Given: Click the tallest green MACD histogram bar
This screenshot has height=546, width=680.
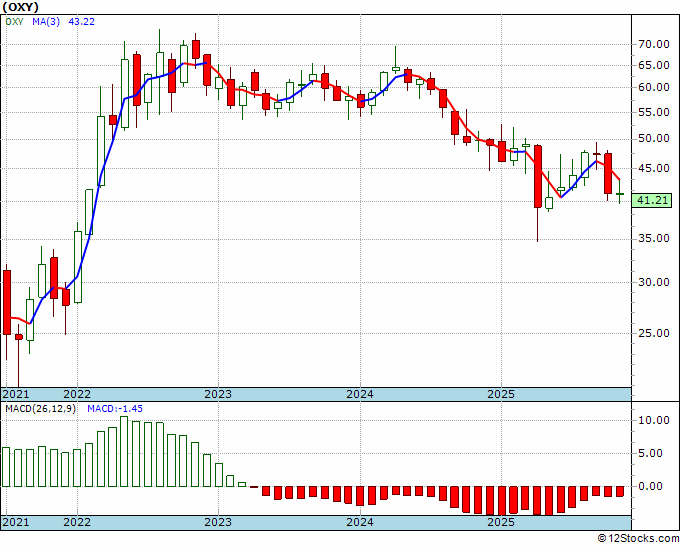Looking at the screenshot, I should pyautogui.click(x=124, y=451).
